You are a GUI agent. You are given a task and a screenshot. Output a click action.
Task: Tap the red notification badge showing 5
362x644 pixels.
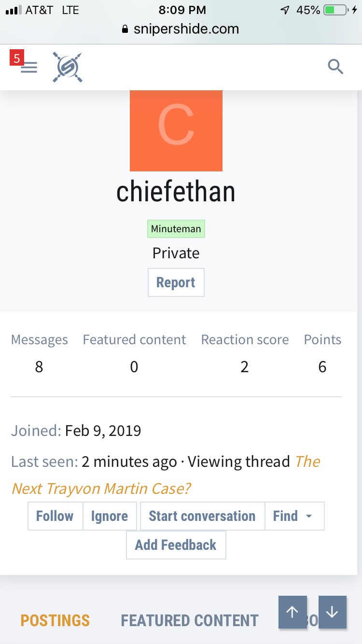tap(17, 58)
